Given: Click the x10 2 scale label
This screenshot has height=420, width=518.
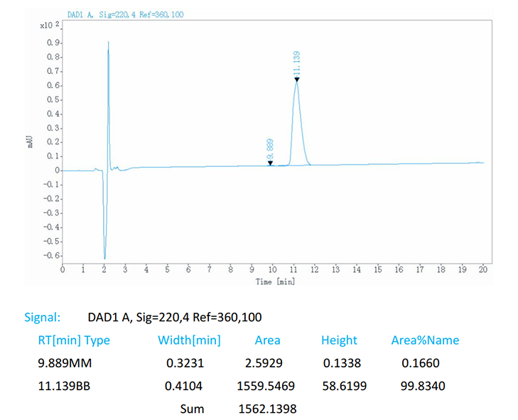Looking at the screenshot, I should [49, 25].
